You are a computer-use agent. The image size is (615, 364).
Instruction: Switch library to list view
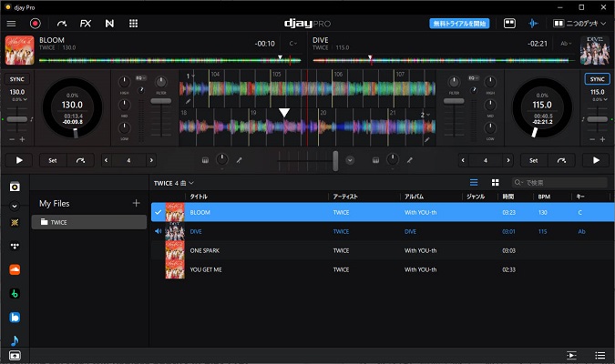(x=474, y=183)
